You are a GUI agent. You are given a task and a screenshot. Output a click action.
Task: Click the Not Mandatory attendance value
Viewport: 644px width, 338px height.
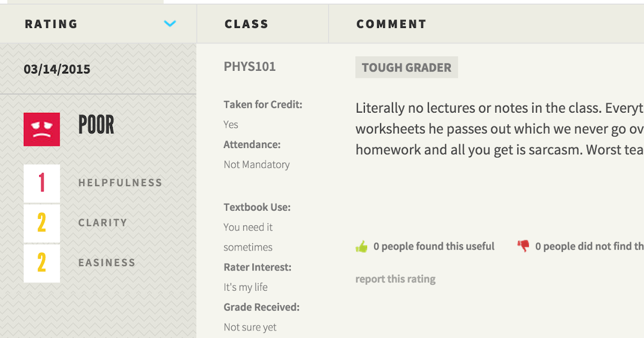click(x=257, y=165)
